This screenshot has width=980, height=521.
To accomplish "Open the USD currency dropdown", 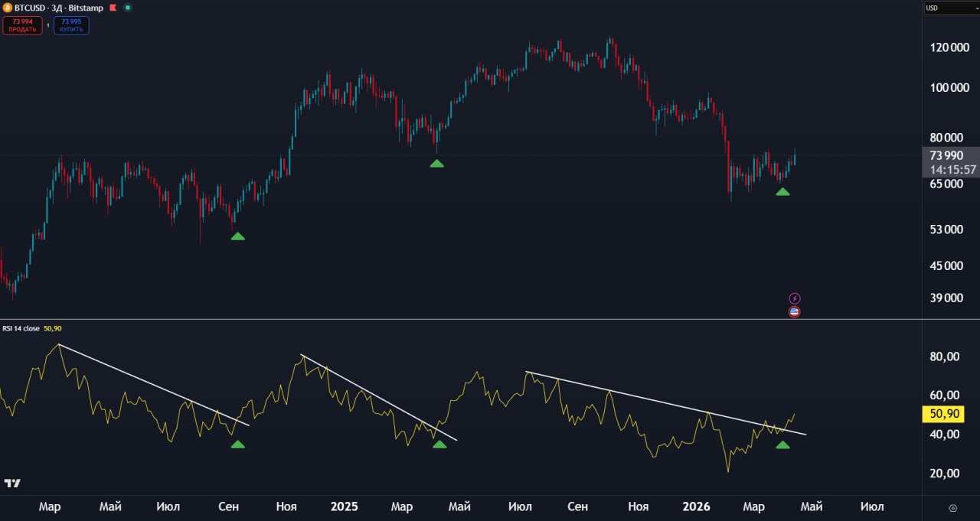I will [x=950, y=8].
